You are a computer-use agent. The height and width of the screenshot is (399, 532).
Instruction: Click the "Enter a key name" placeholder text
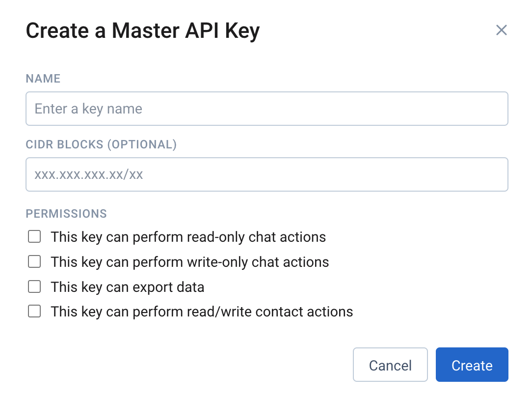tap(88, 109)
